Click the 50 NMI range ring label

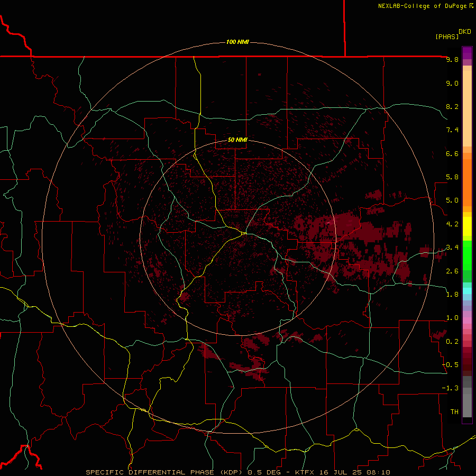[x=237, y=140]
